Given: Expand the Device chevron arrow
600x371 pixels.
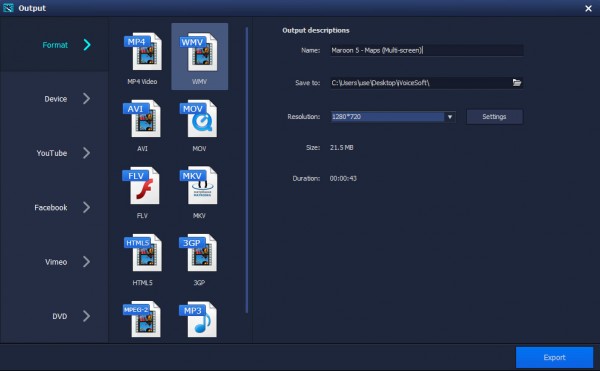Looking at the screenshot, I should 87,99.
